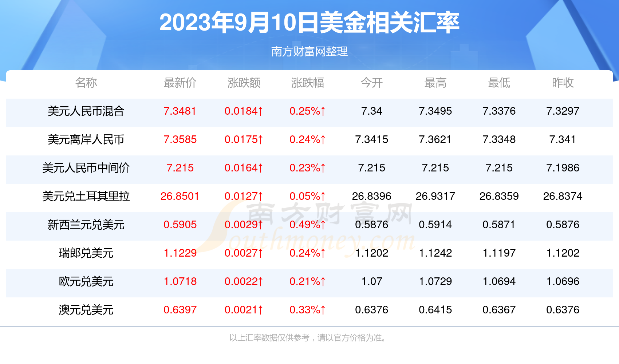
Task: Click lowest value 26.8359
Action: tap(499, 196)
